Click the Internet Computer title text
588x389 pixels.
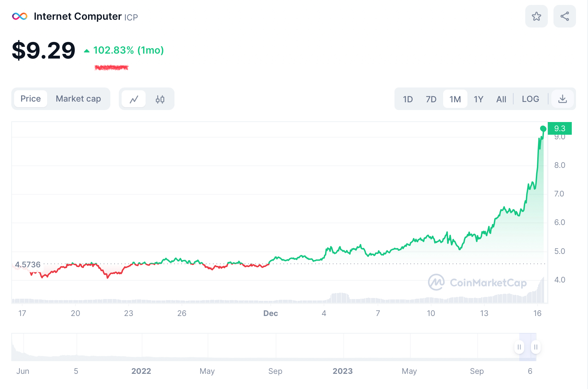click(x=78, y=16)
